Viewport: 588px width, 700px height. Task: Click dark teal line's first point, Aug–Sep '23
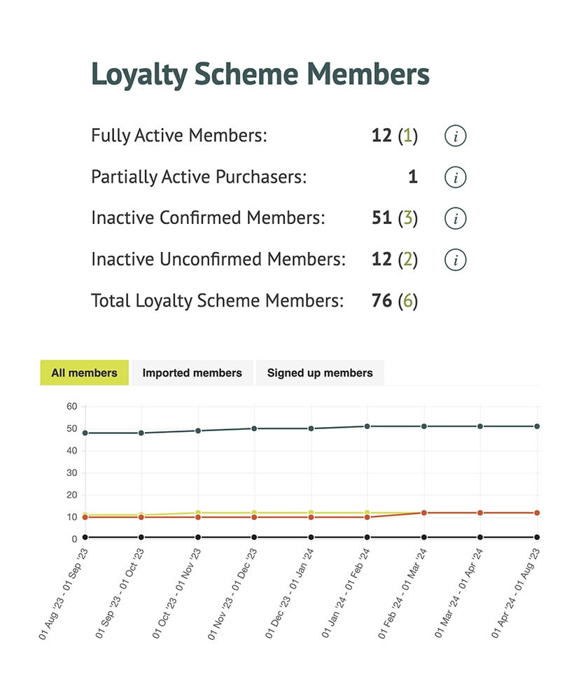85,433
